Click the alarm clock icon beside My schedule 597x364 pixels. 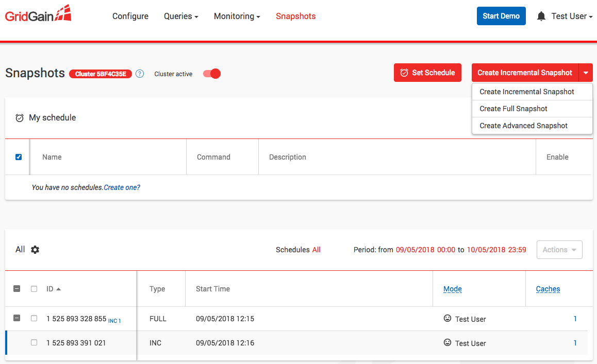20,118
